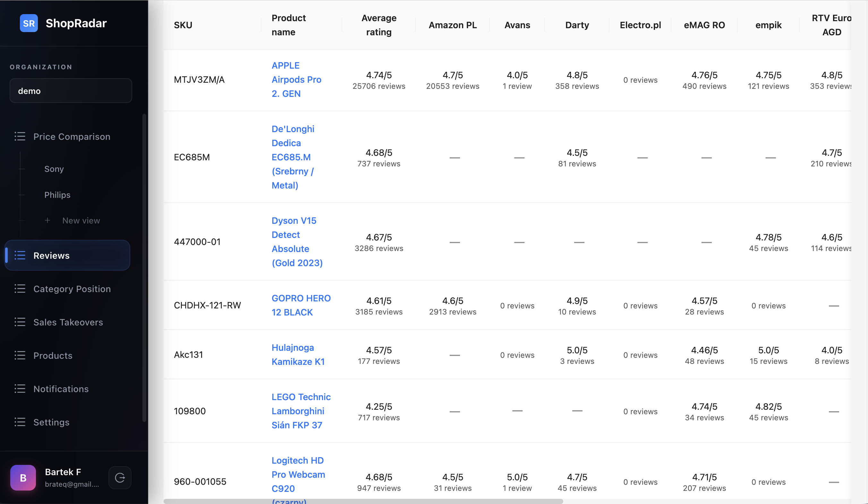Click the list icon beside Settings
This screenshot has height=504, width=868.
(x=20, y=422)
